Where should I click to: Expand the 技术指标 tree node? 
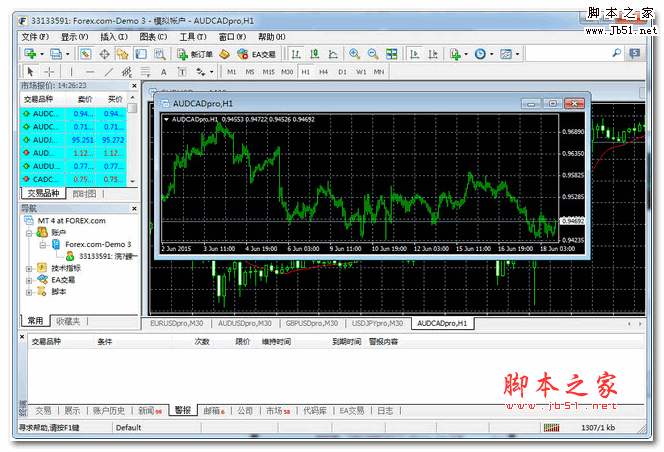tap(29, 269)
